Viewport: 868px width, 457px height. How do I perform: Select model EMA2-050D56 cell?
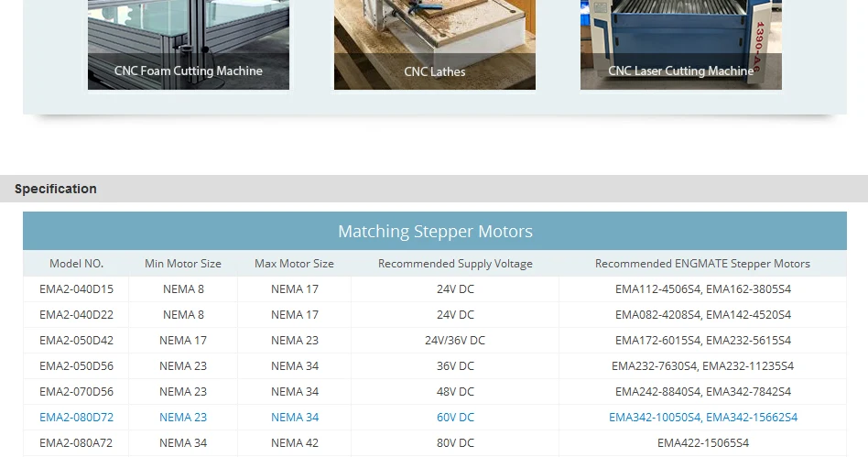pyautogui.click(x=76, y=365)
